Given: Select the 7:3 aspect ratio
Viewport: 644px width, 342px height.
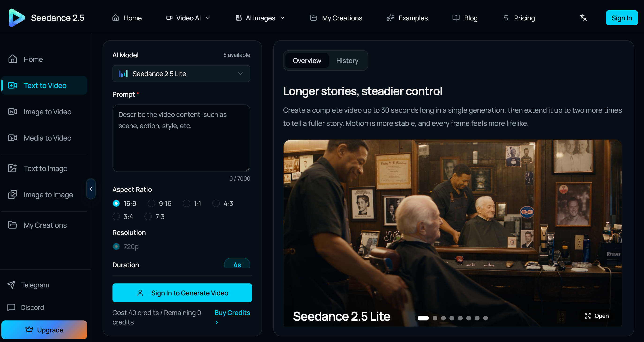Looking at the screenshot, I should (x=148, y=216).
